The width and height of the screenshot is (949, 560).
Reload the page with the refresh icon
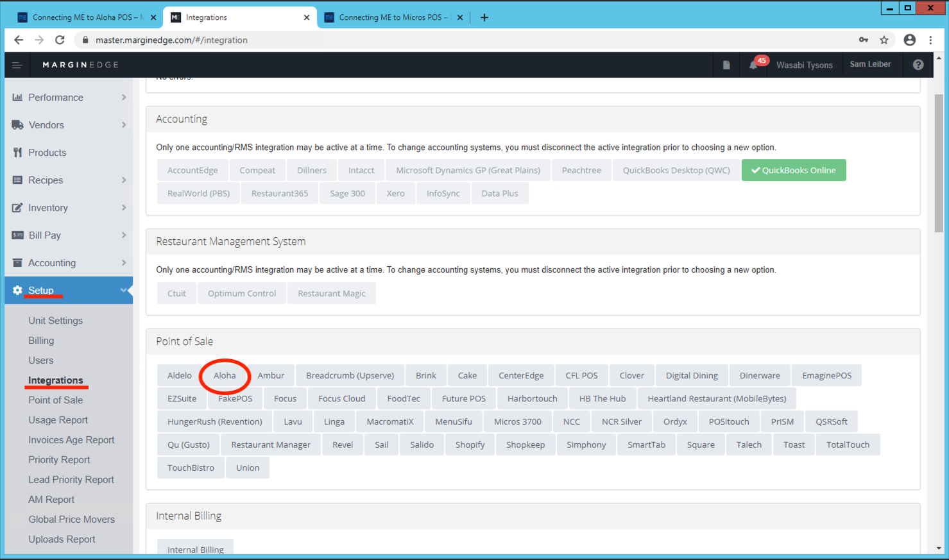tap(60, 40)
